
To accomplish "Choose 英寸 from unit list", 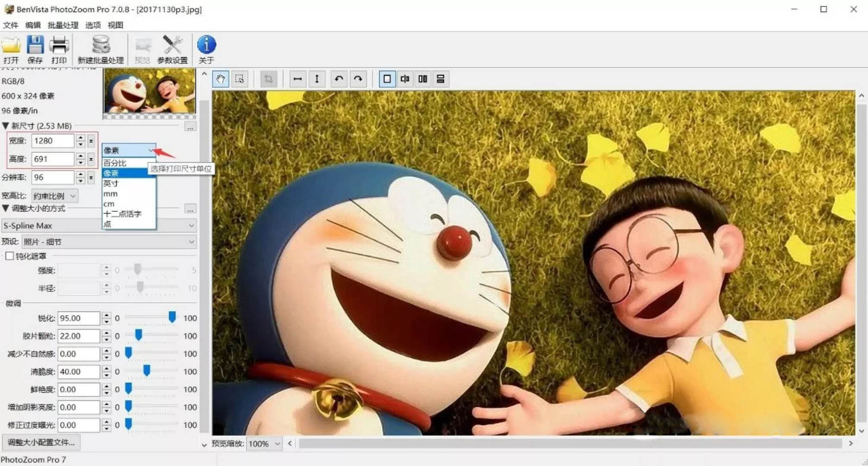I will (129, 183).
